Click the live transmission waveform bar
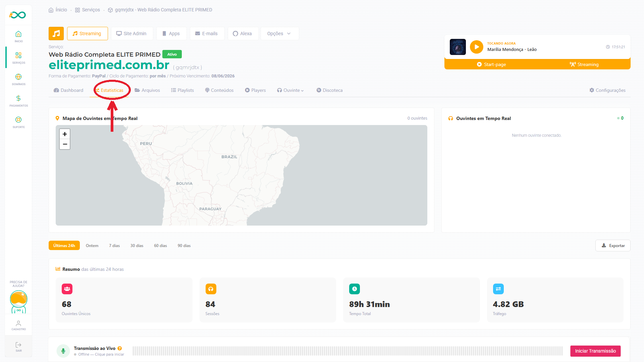644x362 pixels. [x=347, y=351]
